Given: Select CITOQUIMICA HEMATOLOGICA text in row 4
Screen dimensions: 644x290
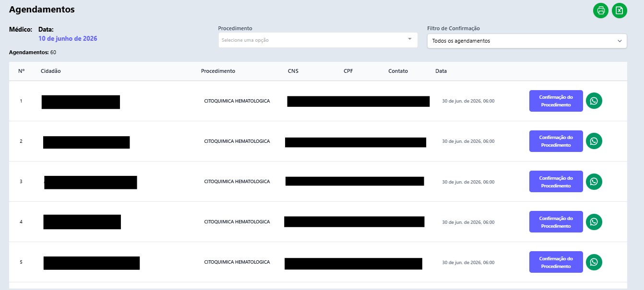Looking at the screenshot, I should (x=237, y=221).
